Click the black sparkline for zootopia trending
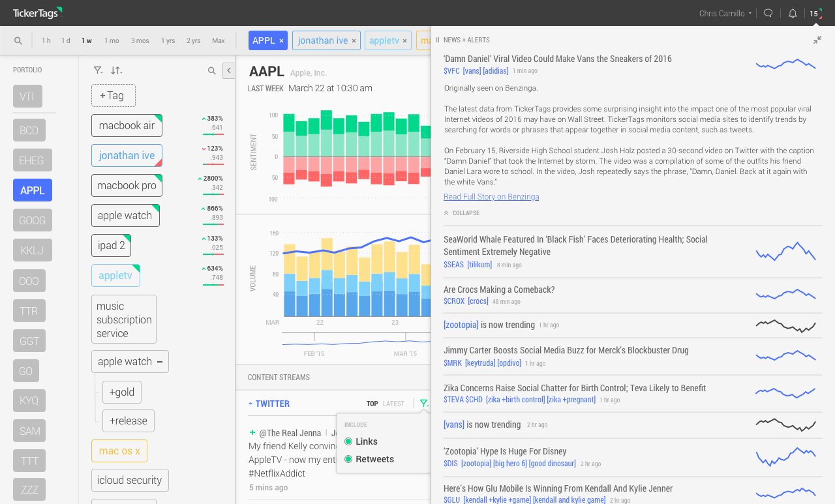 point(785,325)
